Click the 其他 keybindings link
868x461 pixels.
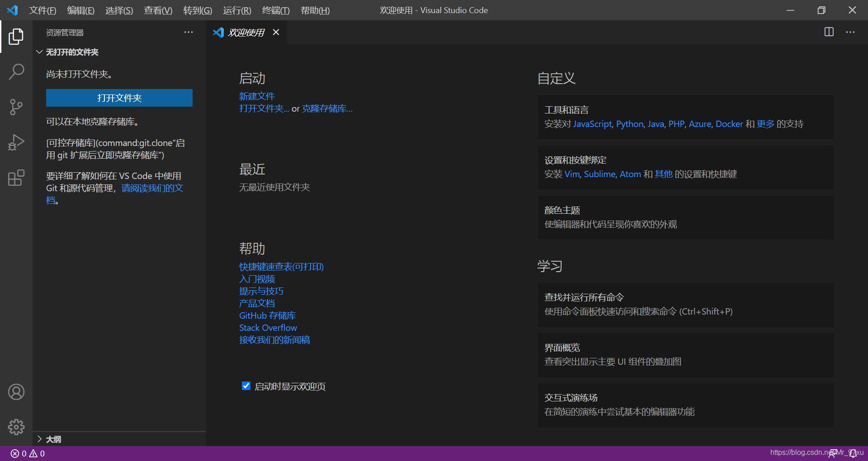[x=664, y=174]
